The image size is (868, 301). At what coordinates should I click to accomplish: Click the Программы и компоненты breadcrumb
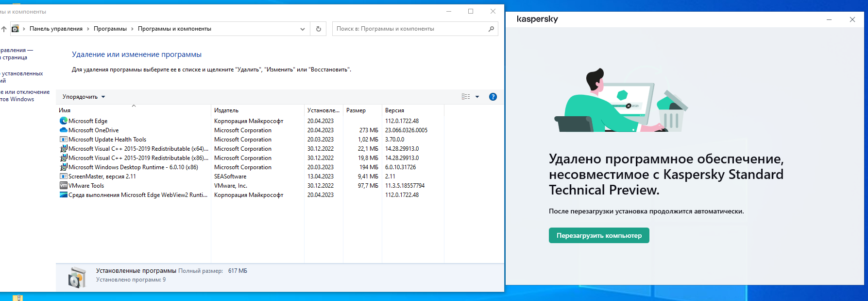174,29
